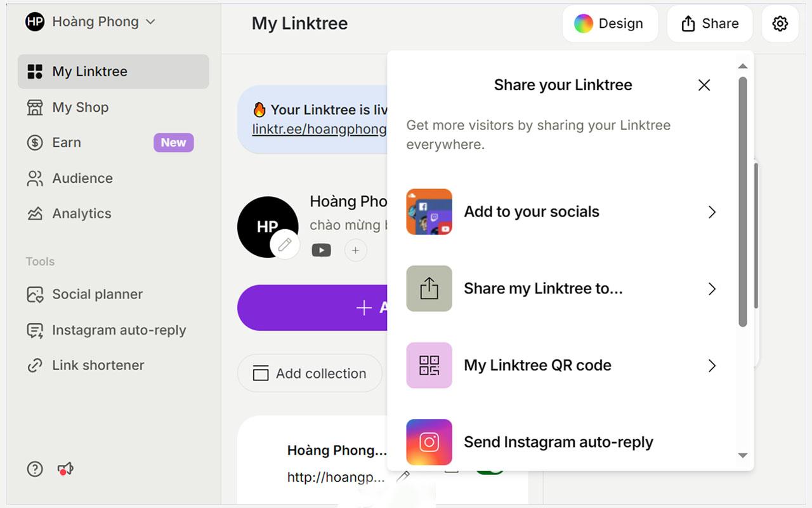Click the rainbow Design color circle
This screenshot has width=812, height=508.
coord(584,23)
